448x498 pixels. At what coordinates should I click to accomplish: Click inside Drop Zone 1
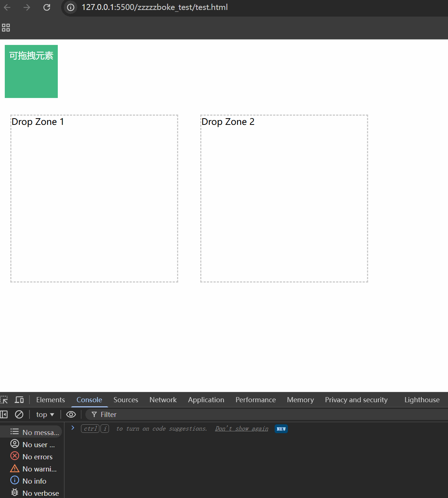point(94,199)
